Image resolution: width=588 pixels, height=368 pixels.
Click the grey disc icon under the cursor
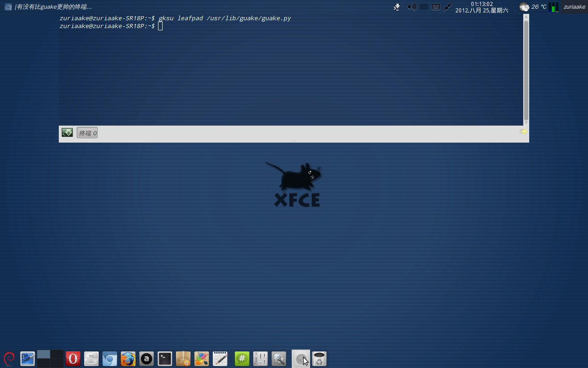point(301,358)
